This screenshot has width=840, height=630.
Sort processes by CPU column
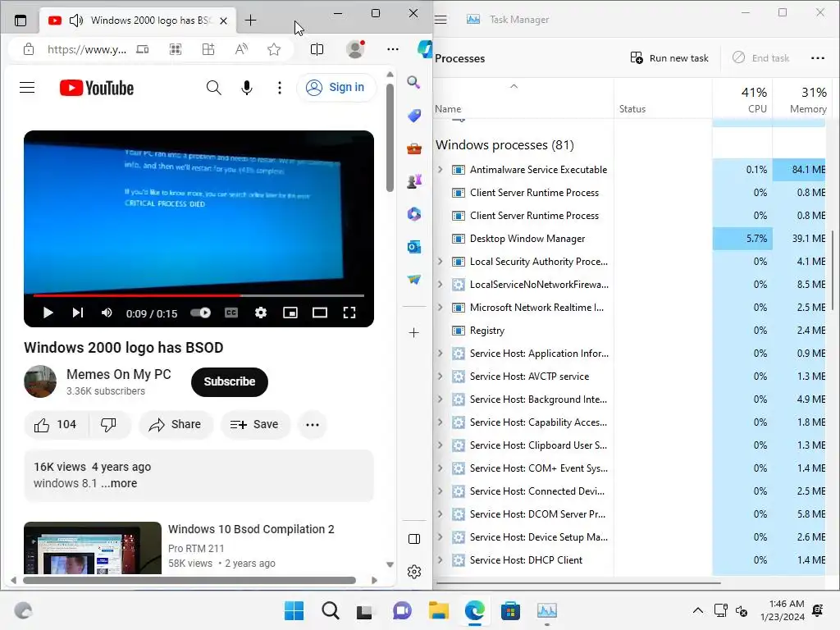coord(742,99)
